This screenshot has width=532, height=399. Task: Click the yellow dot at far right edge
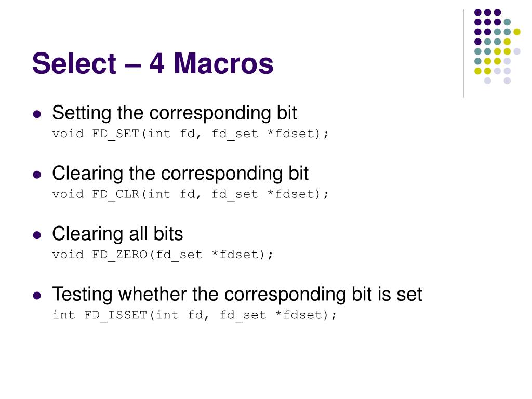pos(517,32)
